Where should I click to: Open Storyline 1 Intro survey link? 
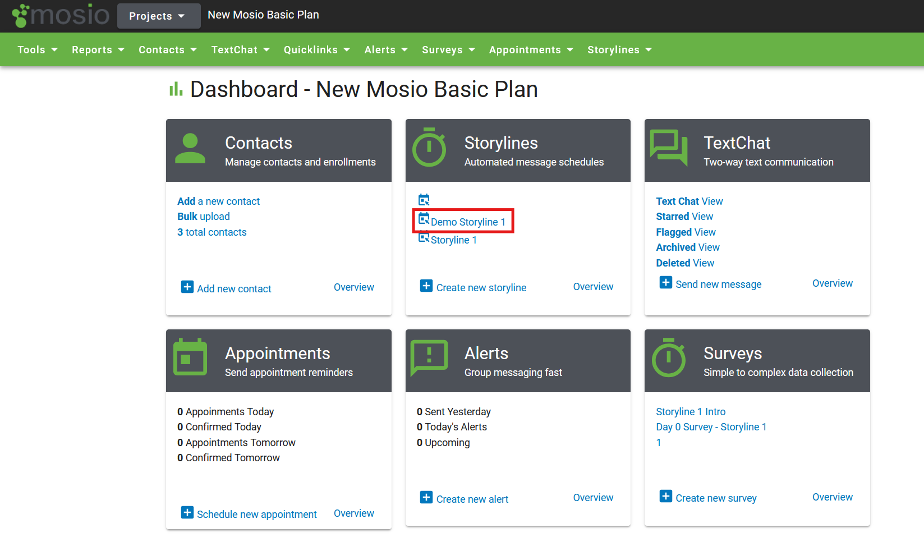click(x=691, y=412)
